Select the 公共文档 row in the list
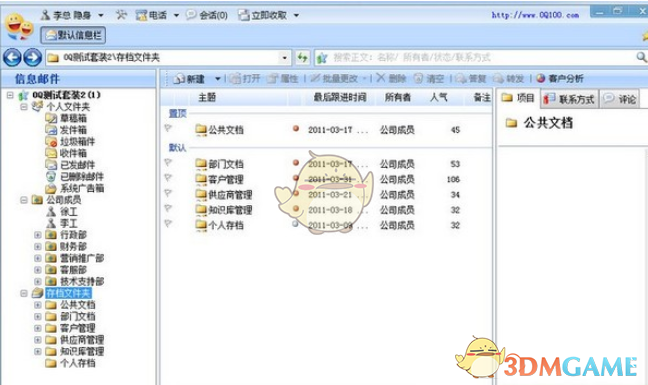This screenshot has height=385, width=648. point(326,130)
